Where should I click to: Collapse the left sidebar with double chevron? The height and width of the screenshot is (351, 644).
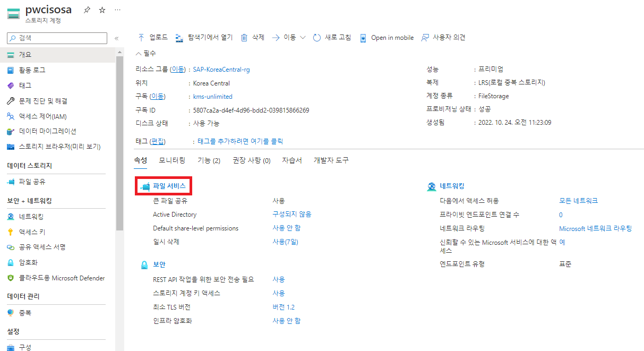tap(117, 38)
